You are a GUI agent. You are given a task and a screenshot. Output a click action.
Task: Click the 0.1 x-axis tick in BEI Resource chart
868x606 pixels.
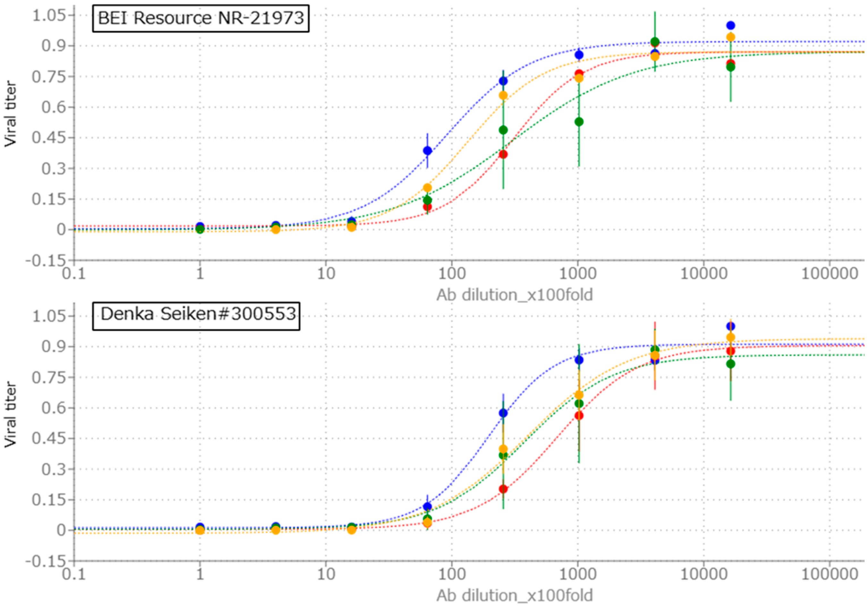tap(74, 274)
